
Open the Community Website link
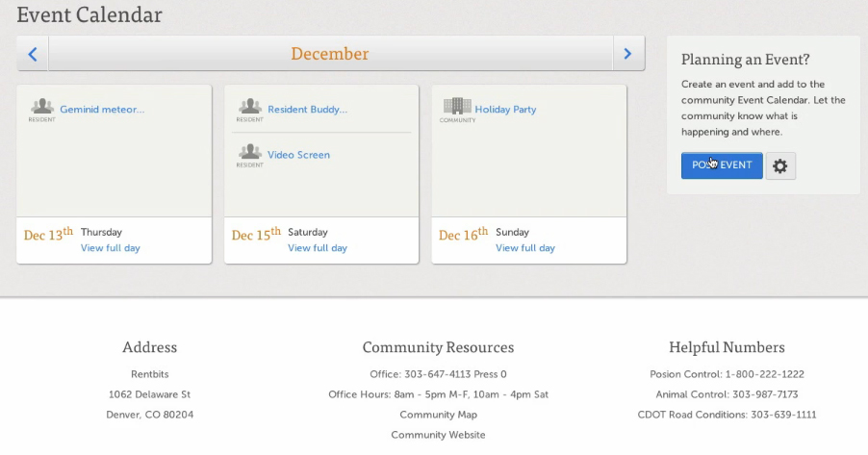coord(438,435)
